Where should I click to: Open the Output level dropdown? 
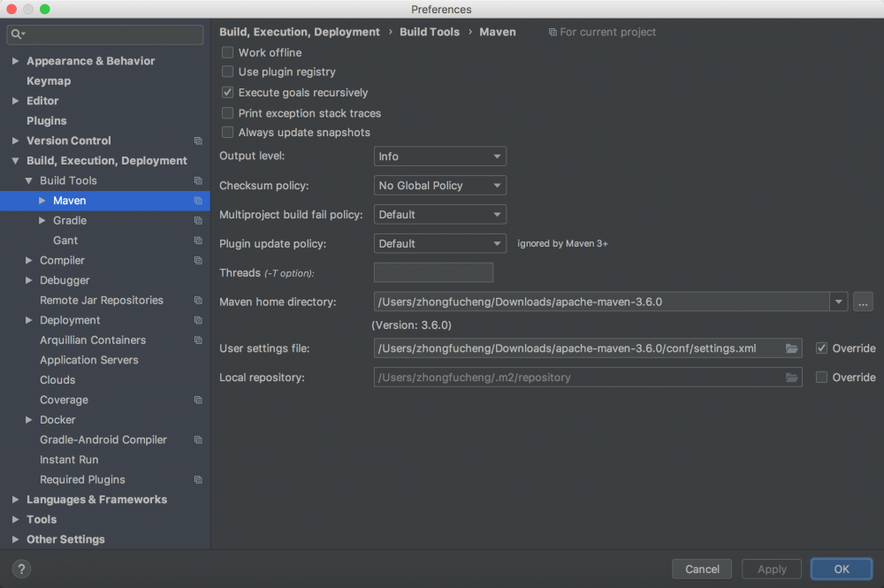pos(439,156)
